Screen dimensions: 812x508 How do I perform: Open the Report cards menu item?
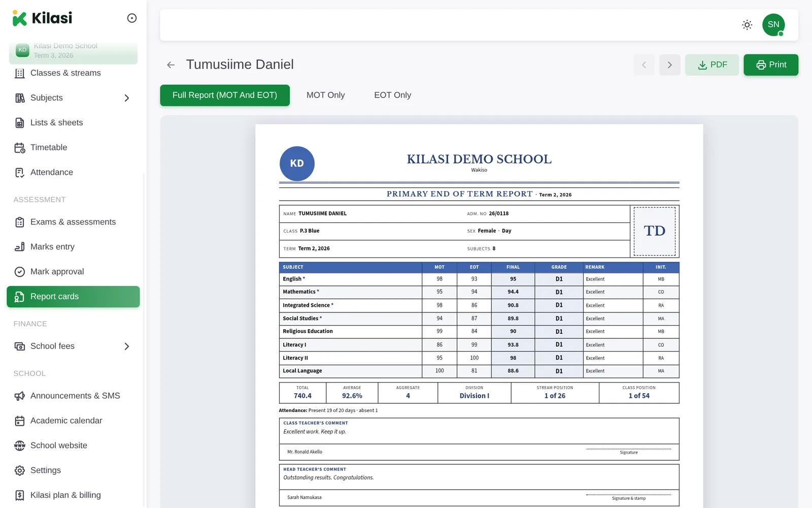click(73, 297)
